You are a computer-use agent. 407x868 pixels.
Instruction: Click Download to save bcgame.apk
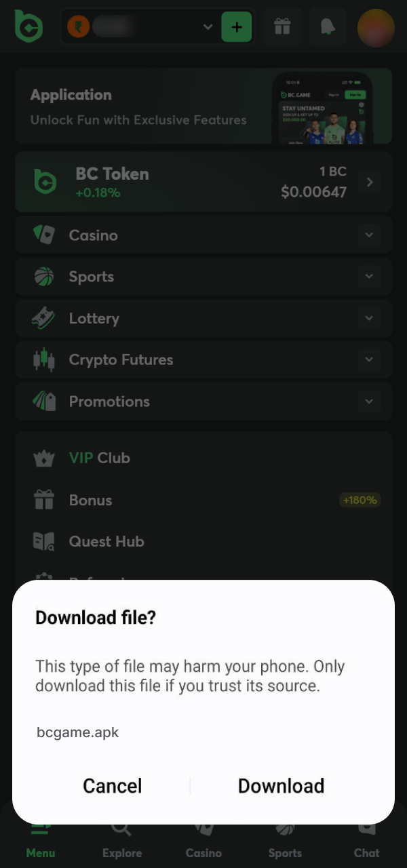pos(281,785)
